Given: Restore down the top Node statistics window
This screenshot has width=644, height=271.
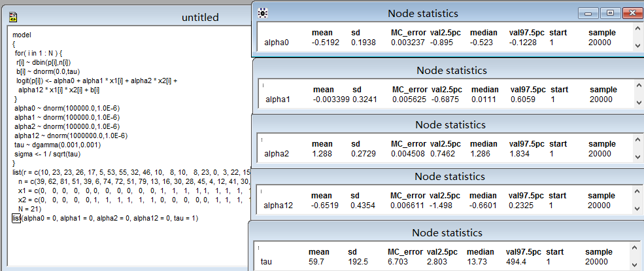Looking at the screenshot, I should click(x=610, y=14).
